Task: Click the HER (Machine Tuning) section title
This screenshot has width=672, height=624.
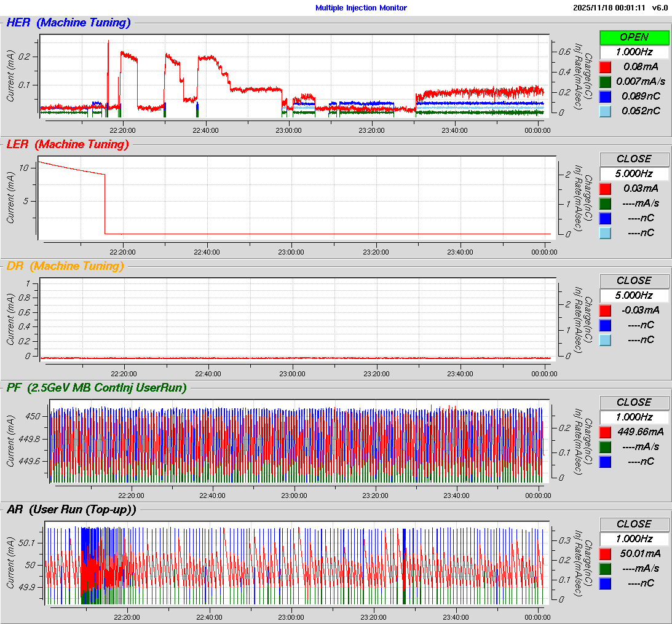Action: click(x=68, y=23)
